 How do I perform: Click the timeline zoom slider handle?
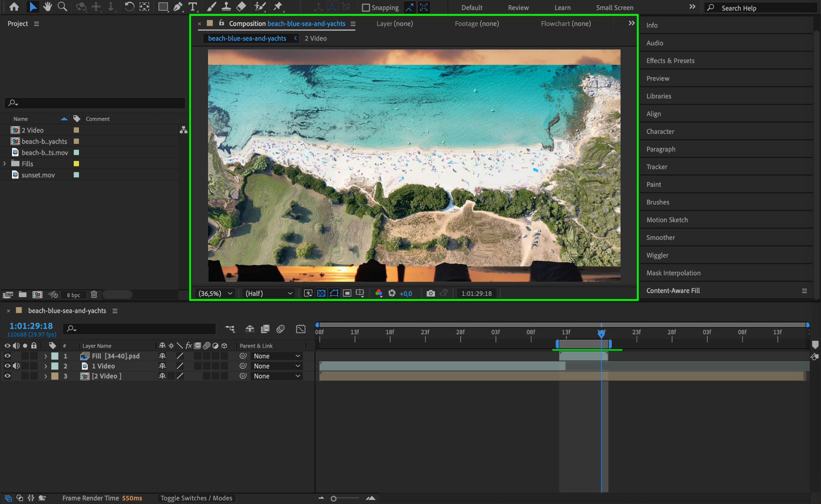[334, 498]
